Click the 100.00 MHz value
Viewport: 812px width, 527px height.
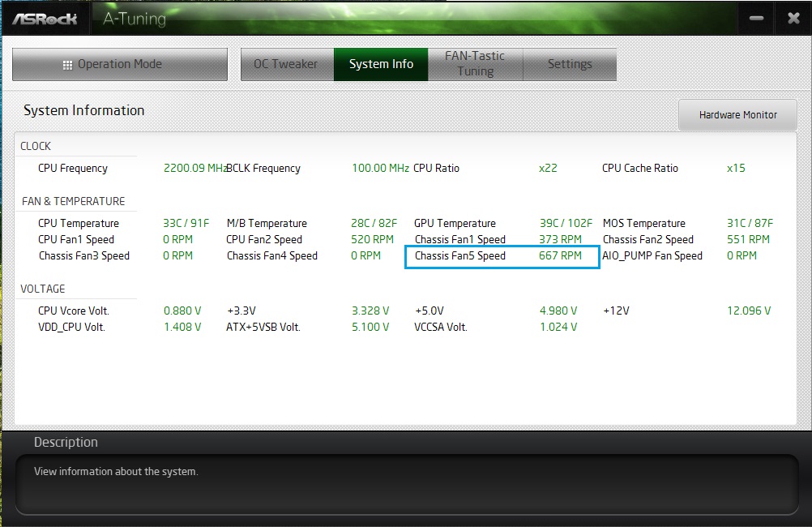380,168
